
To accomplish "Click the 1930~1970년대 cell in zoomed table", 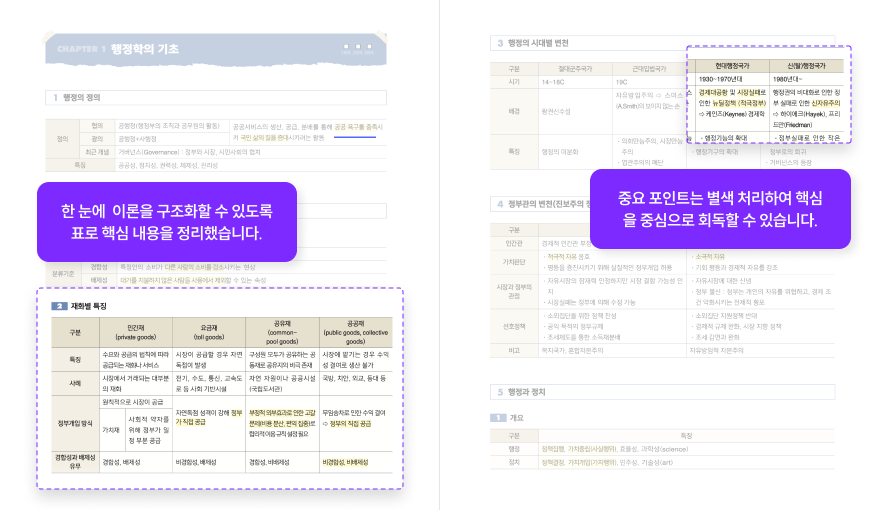I will pyautogui.click(x=720, y=77).
